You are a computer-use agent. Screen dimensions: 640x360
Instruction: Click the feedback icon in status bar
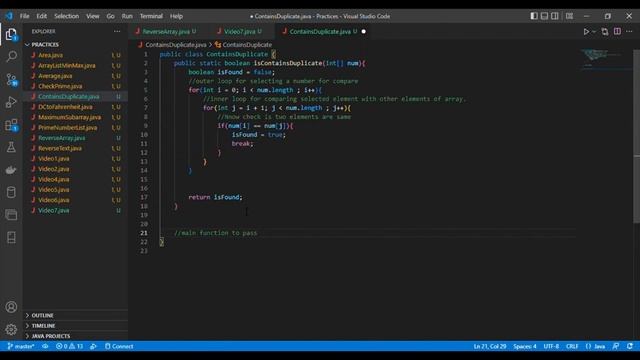tap(616, 346)
